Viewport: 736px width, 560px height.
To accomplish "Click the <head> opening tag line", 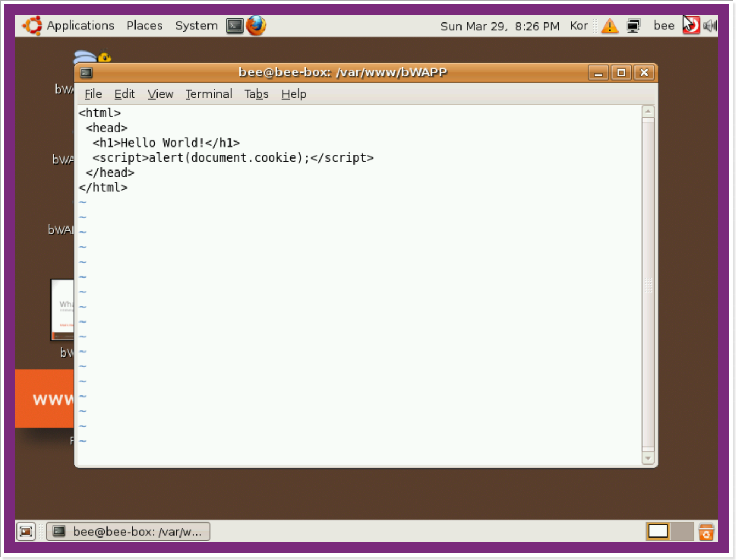I will tap(106, 128).
